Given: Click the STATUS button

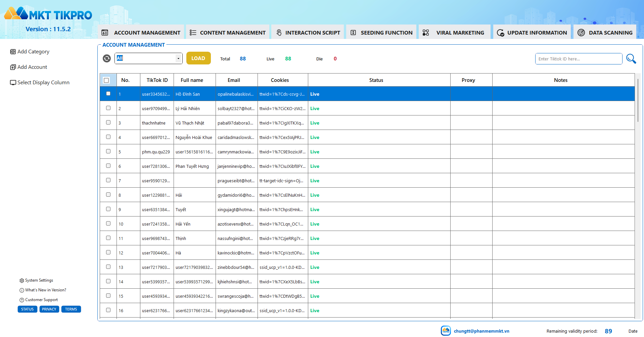Looking at the screenshot, I should click(28, 309).
